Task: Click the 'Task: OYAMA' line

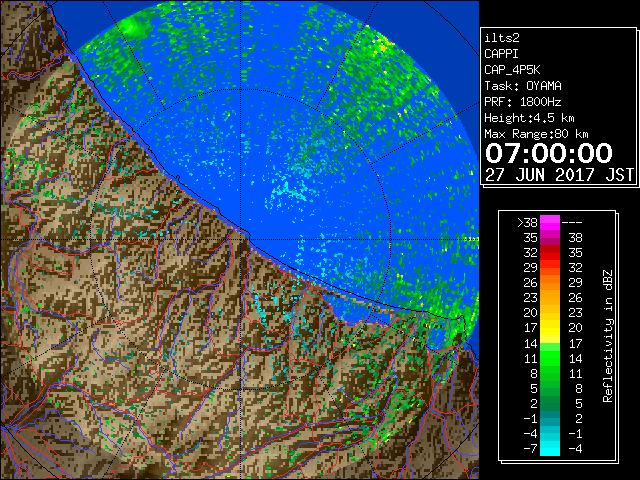Action: click(x=523, y=86)
